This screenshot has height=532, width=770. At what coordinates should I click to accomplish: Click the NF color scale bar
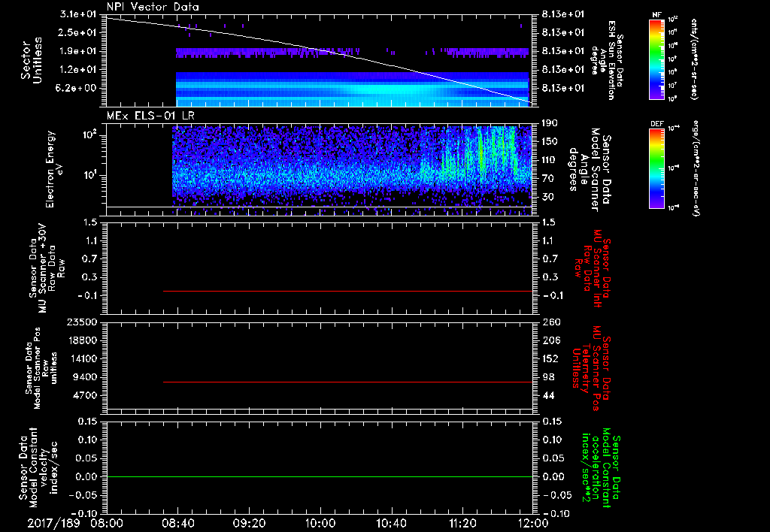(656, 59)
